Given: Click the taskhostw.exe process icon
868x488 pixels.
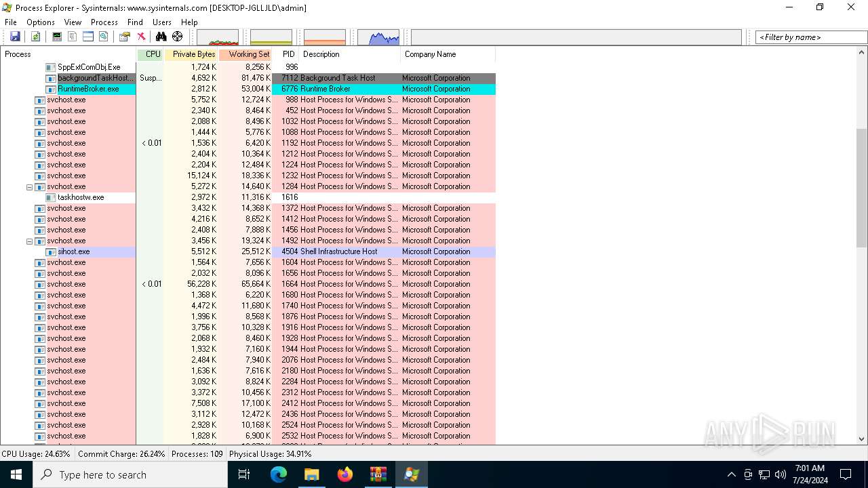Looking at the screenshot, I should (51, 197).
